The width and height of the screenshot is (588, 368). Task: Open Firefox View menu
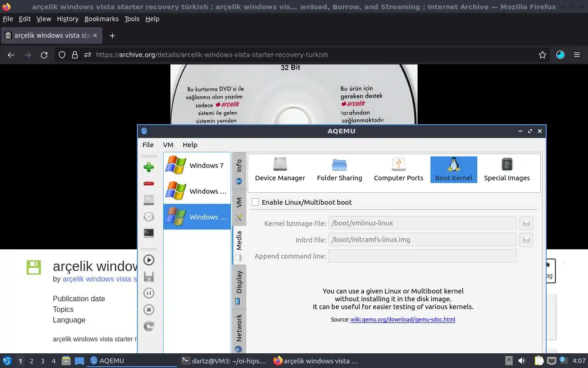(x=44, y=19)
